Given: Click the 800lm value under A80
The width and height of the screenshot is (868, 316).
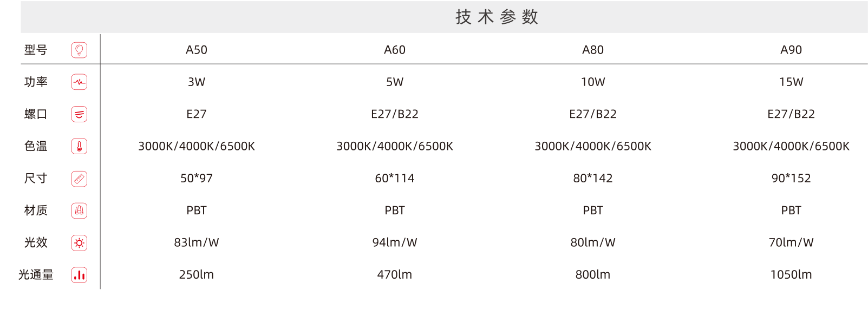Looking at the screenshot, I should point(593,275).
